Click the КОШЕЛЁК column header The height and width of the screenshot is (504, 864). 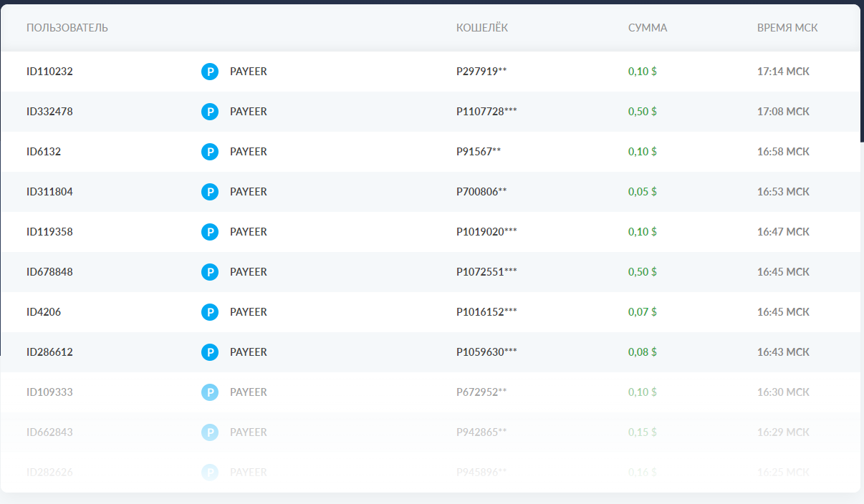482,28
